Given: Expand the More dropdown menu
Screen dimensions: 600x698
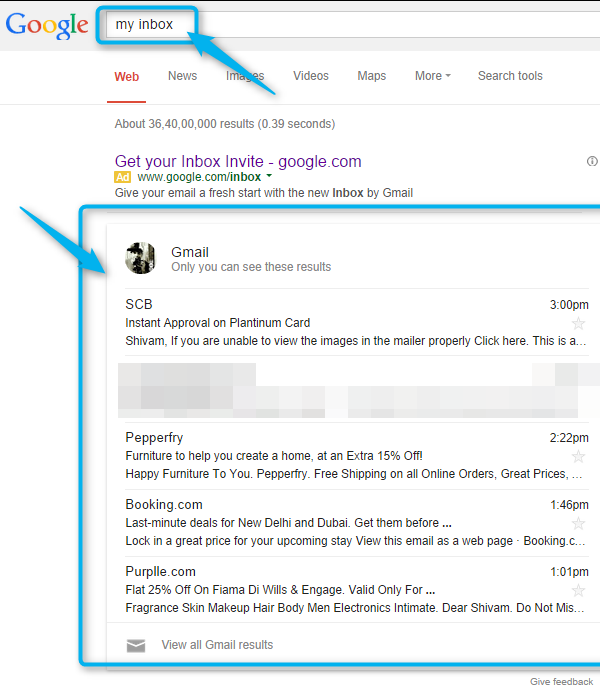Looking at the screenshot, I should point(433,76).
